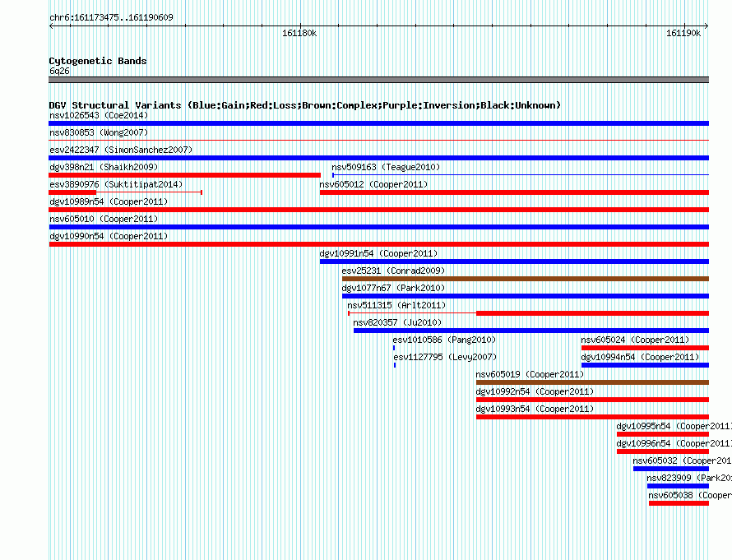Click the brown complex bar of esv25231

point(526,279)
